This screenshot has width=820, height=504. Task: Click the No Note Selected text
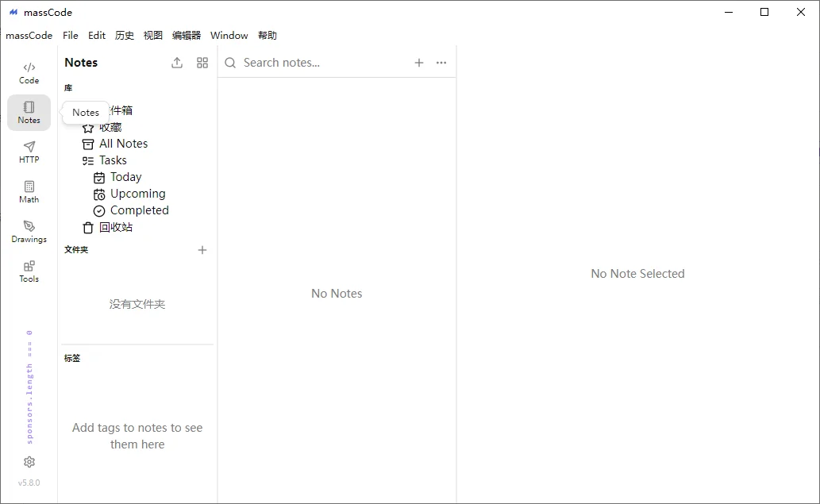tap(637, 274)
